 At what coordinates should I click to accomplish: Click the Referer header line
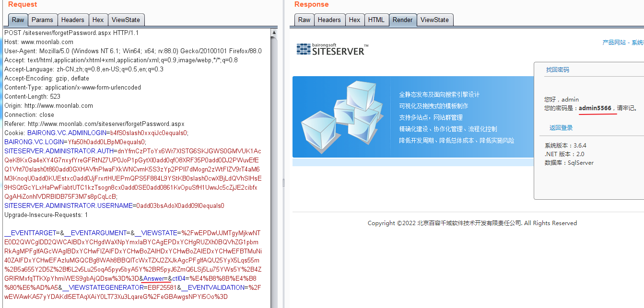click(x=94, y=124)
